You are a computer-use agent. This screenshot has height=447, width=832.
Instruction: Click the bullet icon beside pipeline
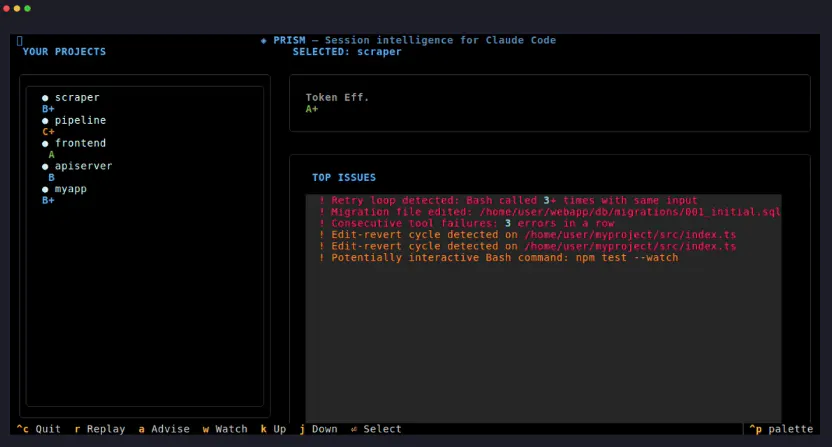pyautogui.click(x=45, y=121)
